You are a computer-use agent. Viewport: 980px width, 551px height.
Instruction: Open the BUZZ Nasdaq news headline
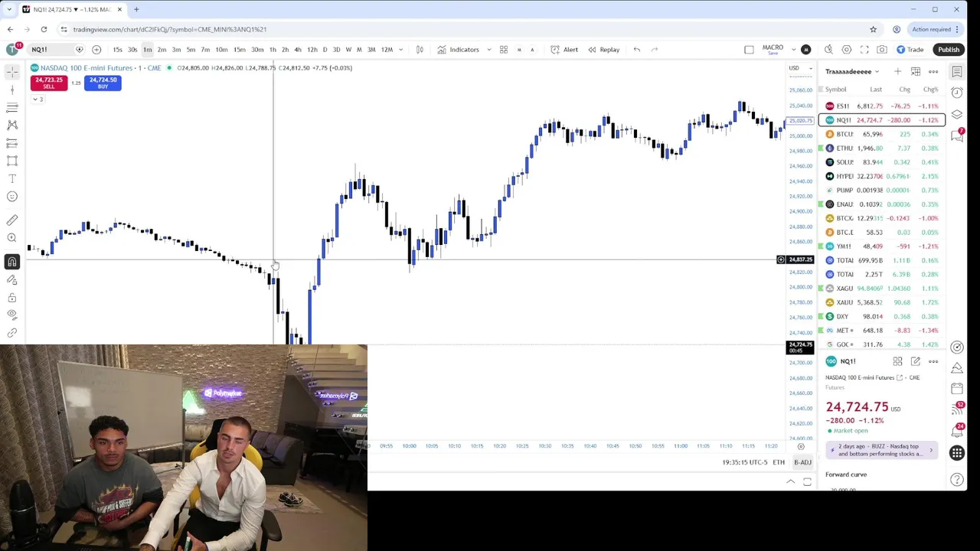click(881, 450)
